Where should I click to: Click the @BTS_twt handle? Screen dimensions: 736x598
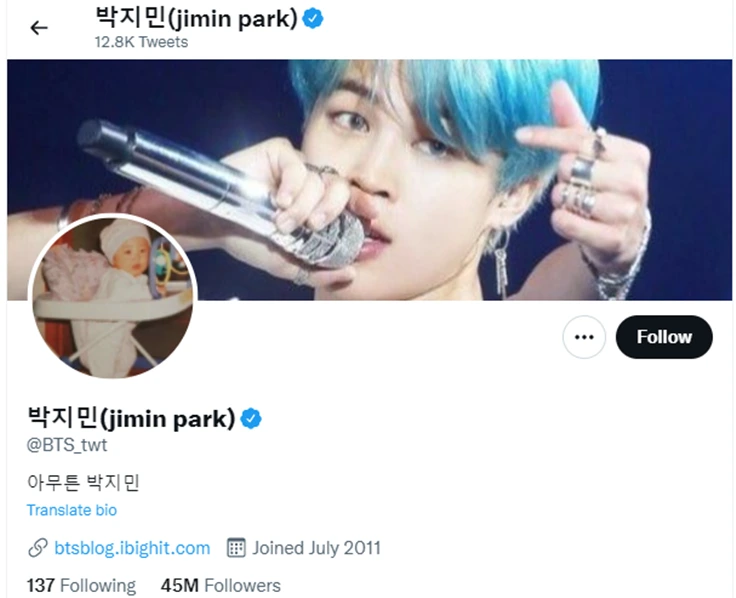point(67,445)
